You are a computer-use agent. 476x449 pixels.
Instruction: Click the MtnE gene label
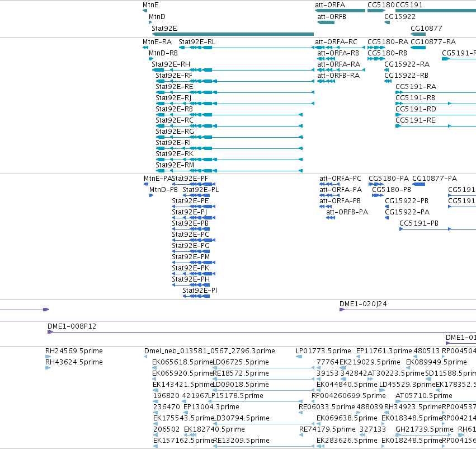point(150,5)
